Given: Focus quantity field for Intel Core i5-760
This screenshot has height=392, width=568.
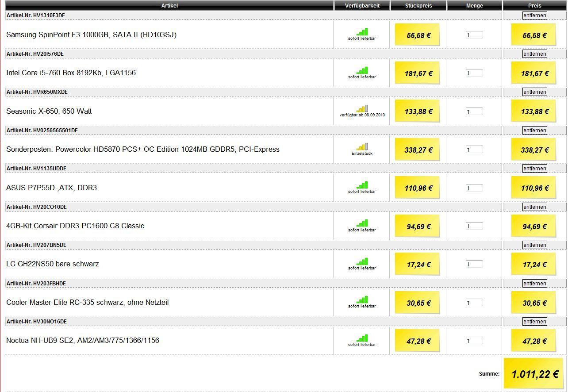Looking at the screenshot, I should [474, 73].
